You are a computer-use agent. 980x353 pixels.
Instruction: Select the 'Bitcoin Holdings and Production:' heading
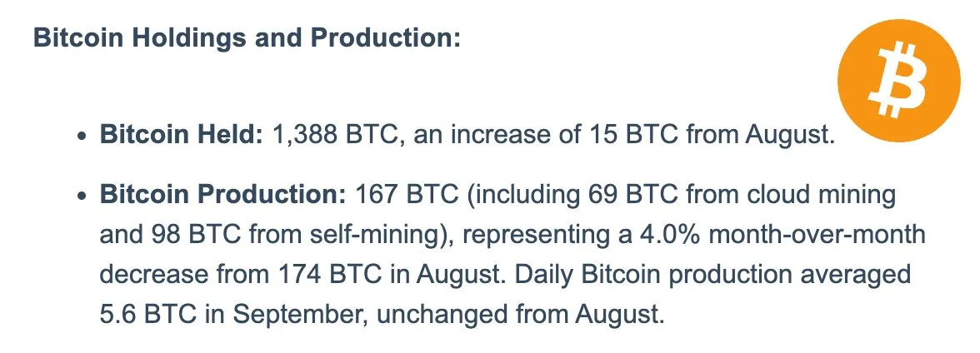247,38
